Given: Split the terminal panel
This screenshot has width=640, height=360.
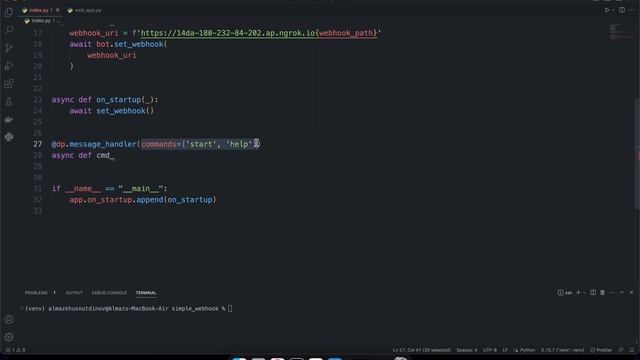Looking at the screenshot, I should [x=593, y=293].
